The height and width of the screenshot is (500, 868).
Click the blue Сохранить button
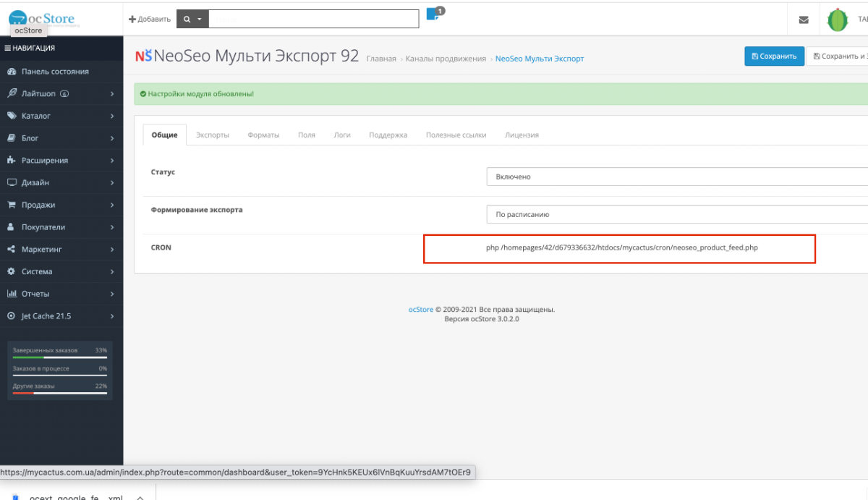click(x=774, y=56)
